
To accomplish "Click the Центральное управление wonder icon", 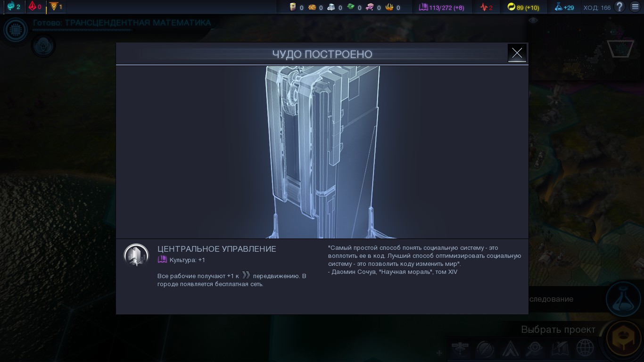I will (x=136, y=255).
